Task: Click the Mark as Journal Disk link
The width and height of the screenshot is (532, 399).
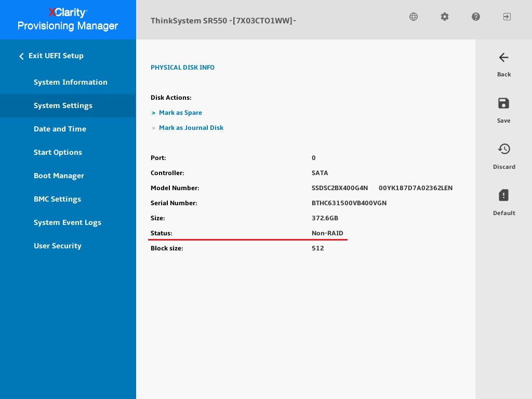Action: 191,128
